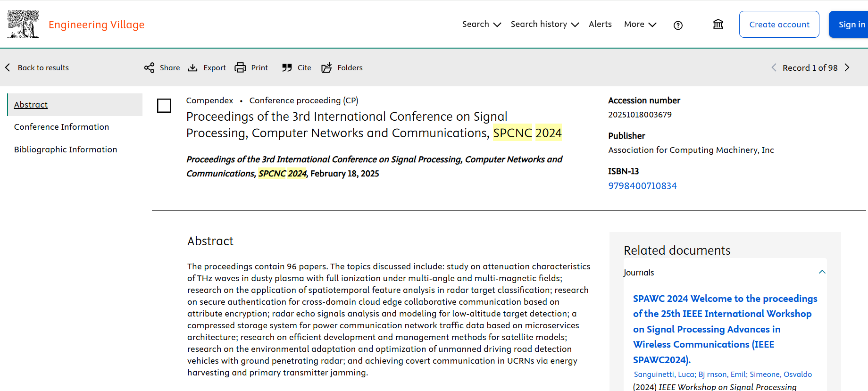Collapse the Journals section chevron
Viewport: 868px width, 391px height.
822,272
